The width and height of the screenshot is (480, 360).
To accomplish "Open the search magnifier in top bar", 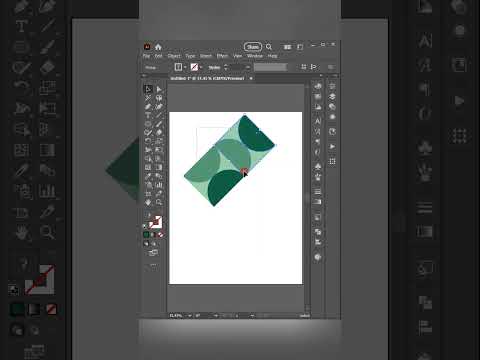I will click(269, 47).
